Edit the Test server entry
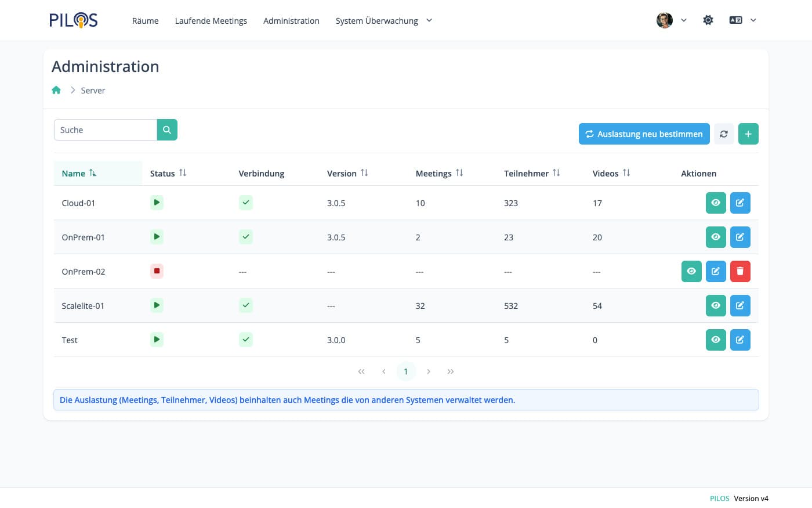 pos(739,340)
